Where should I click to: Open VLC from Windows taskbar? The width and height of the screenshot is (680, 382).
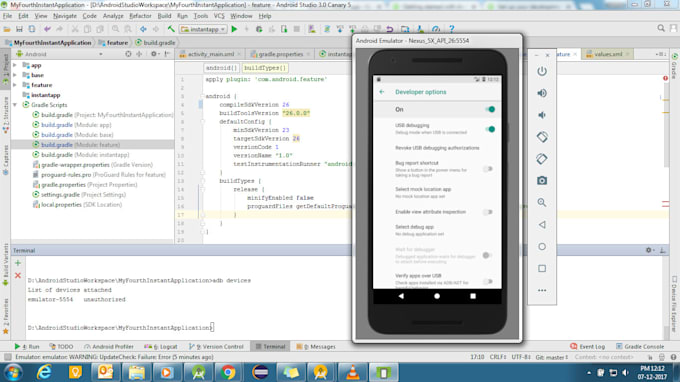point(353,372)
